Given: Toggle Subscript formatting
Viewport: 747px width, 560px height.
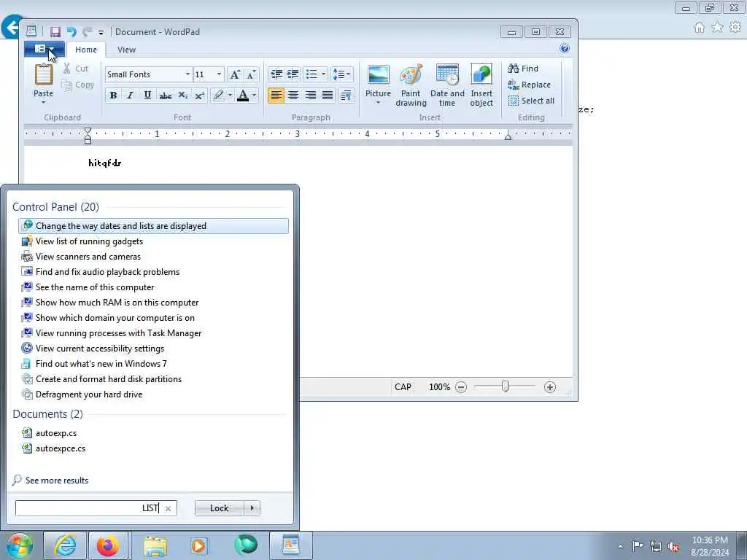Looking at the screenshot, I should point(182,96).
